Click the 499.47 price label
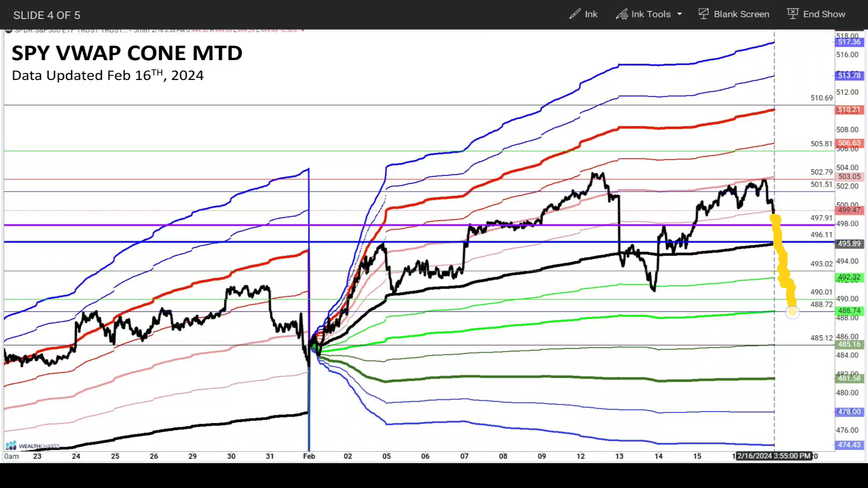Image resolution: width=868 pixels, height=488 pixels. 849,210
